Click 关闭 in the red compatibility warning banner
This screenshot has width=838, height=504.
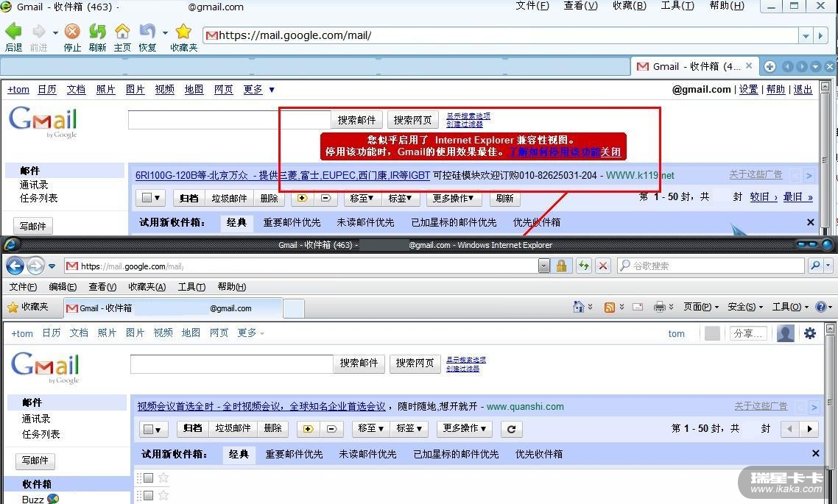(x=611, y=152)
